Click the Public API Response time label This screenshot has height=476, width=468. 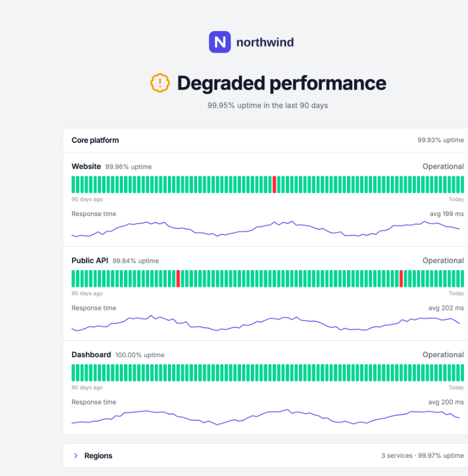(x=94, y=308)
